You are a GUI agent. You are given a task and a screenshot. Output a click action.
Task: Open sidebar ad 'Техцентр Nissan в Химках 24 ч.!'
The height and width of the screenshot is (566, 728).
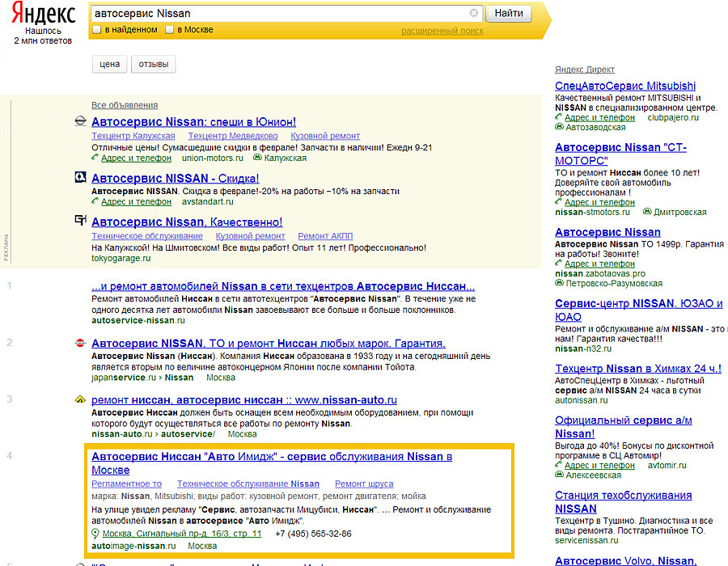(x=638, y=369)
